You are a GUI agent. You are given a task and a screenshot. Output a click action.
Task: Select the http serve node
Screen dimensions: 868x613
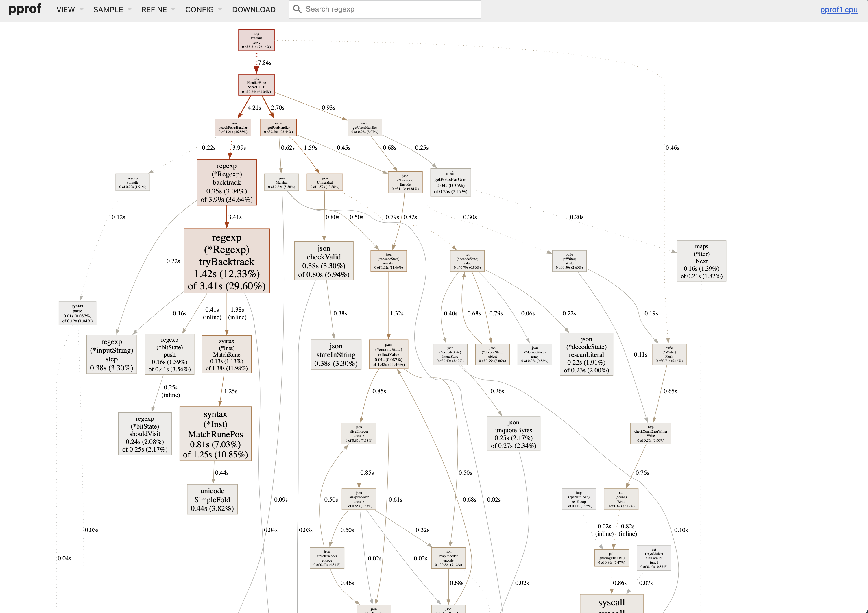[256, 40]
